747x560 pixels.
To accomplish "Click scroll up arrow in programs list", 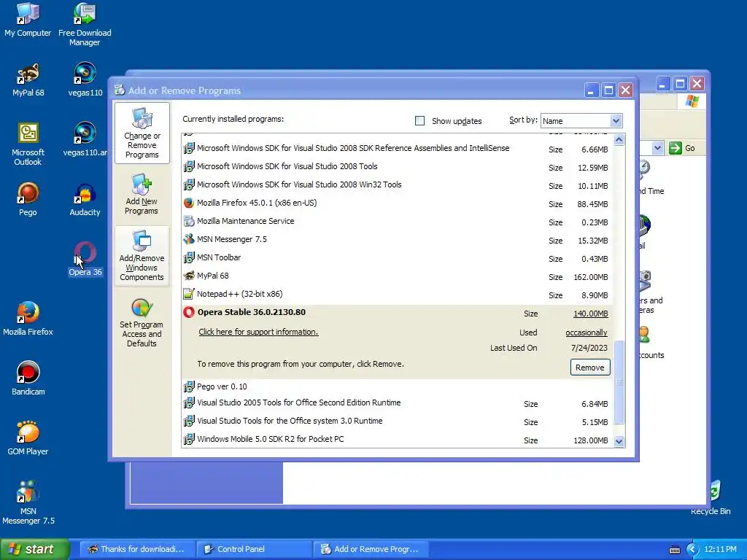I will (x=619, y=139).
